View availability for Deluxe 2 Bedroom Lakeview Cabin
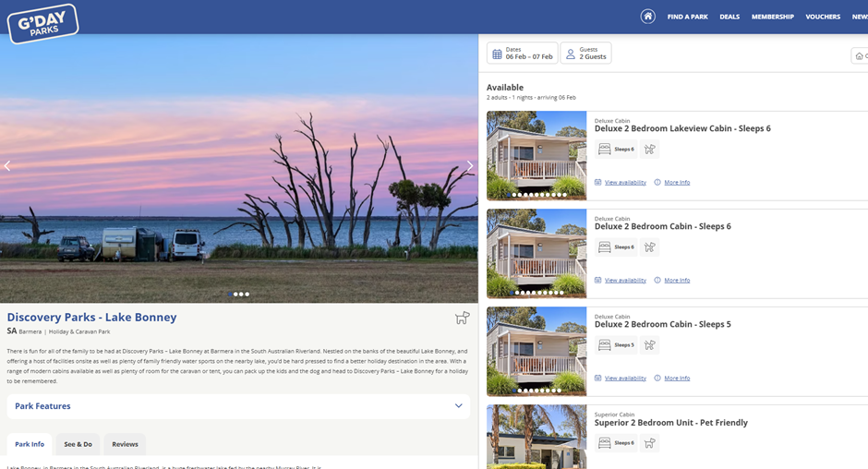 tap(625, 182)
